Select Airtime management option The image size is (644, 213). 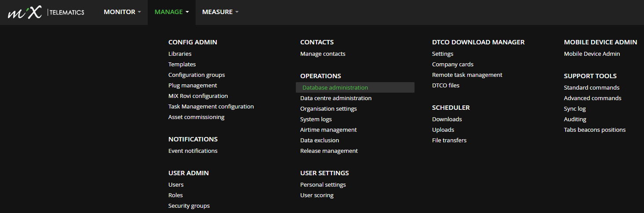pos(328,130)
